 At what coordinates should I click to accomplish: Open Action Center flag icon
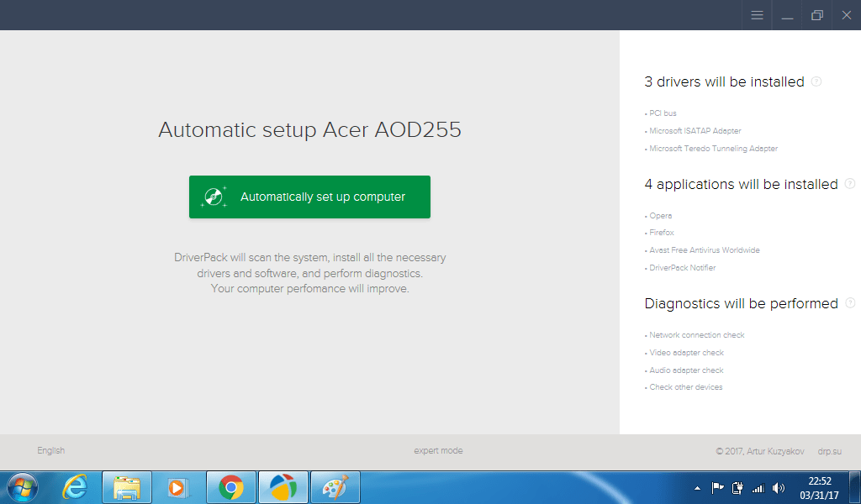[717, 487]
